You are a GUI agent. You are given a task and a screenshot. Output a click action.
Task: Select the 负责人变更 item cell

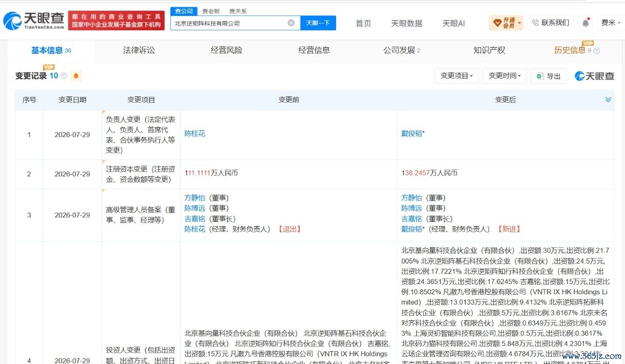(141, 134)
